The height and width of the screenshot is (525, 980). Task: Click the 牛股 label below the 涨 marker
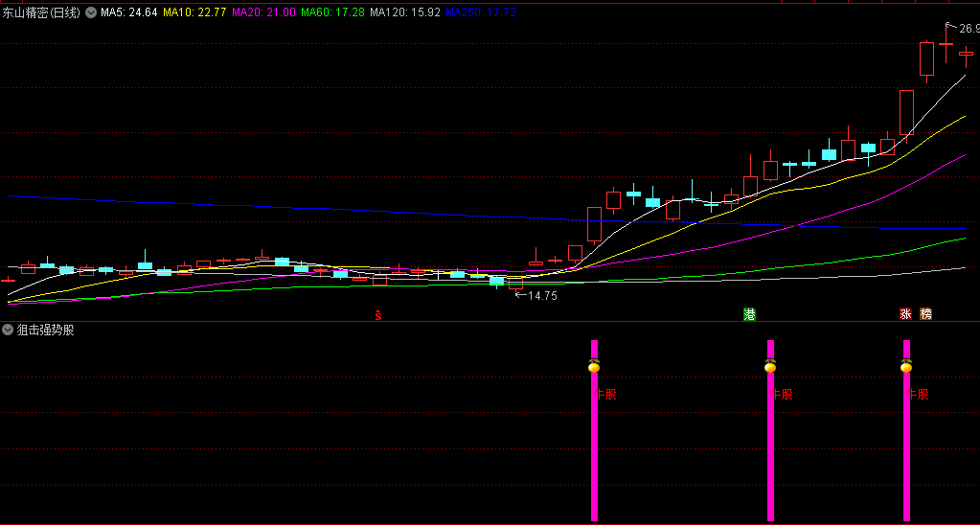pos(917,395)
